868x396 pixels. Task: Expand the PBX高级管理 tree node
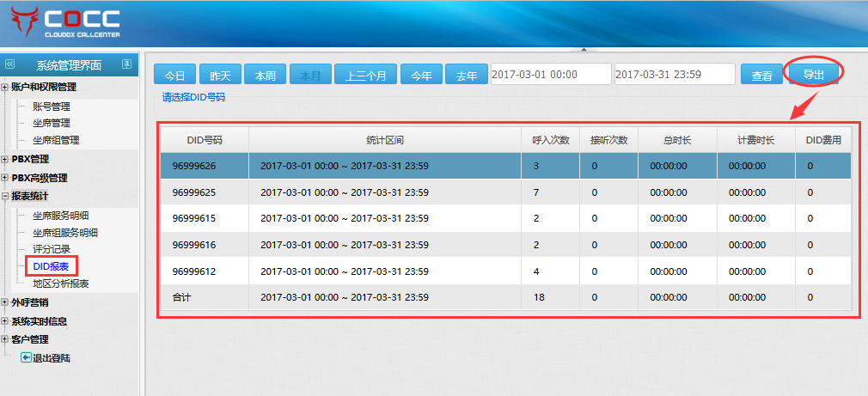[5, 179]
